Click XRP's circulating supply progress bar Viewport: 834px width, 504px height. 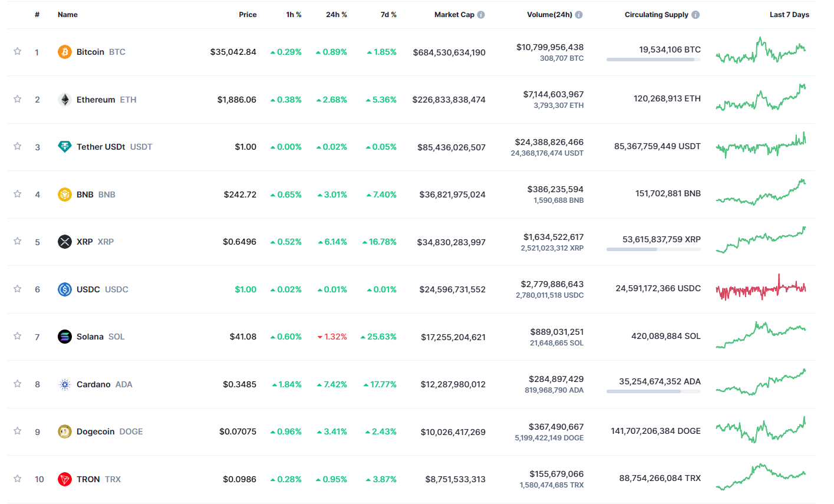click(x=654, y=249)
